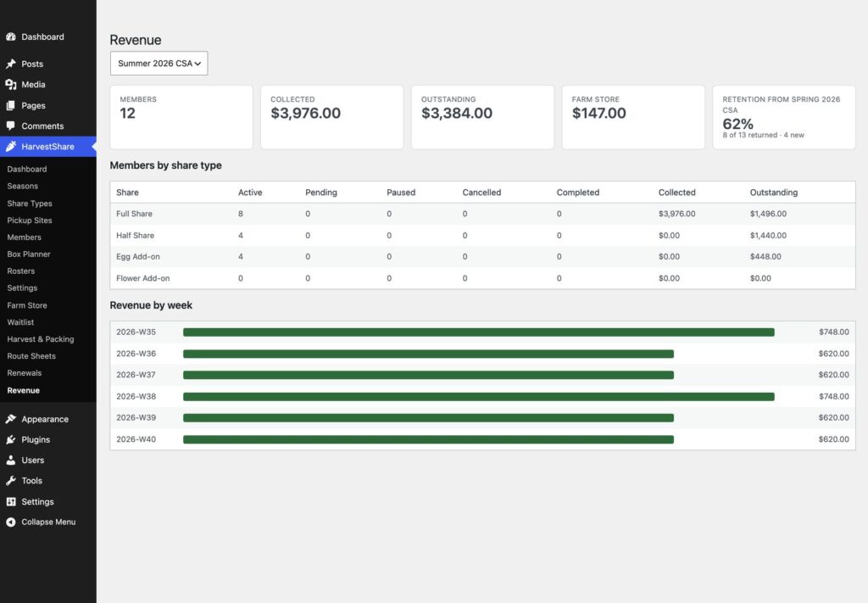Open the Summer 2026 CSA season dropdown

[159, 63]
